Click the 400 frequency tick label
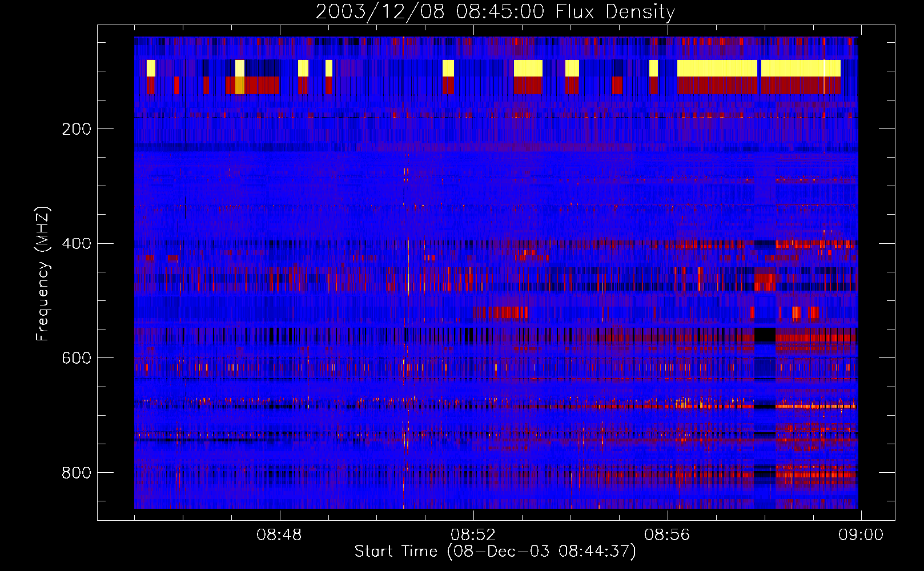The image size is (924, 571). point(77,244)
